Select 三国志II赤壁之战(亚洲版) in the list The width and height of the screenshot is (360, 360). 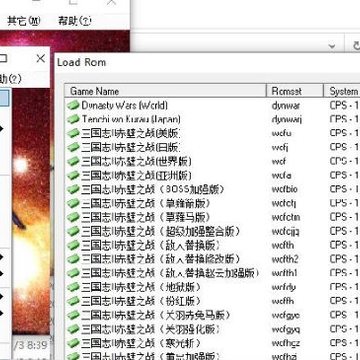(137, 175)
